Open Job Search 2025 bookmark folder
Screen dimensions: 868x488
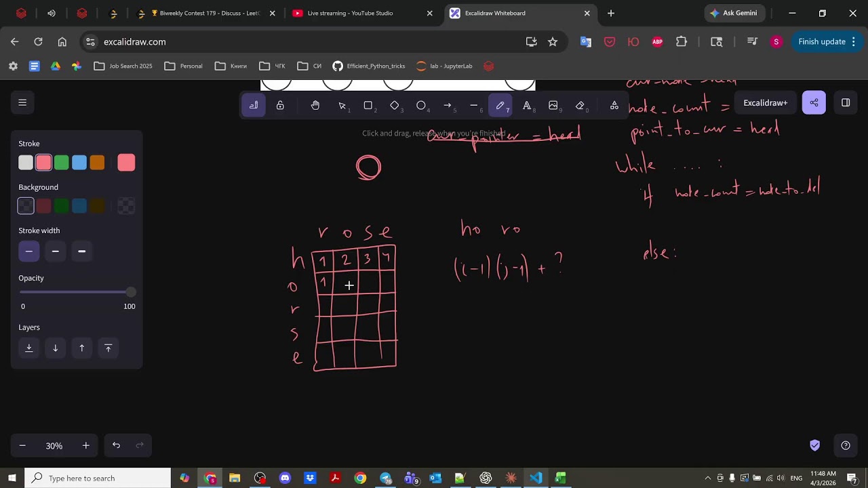pyautogui.click(x=123, y=66)
